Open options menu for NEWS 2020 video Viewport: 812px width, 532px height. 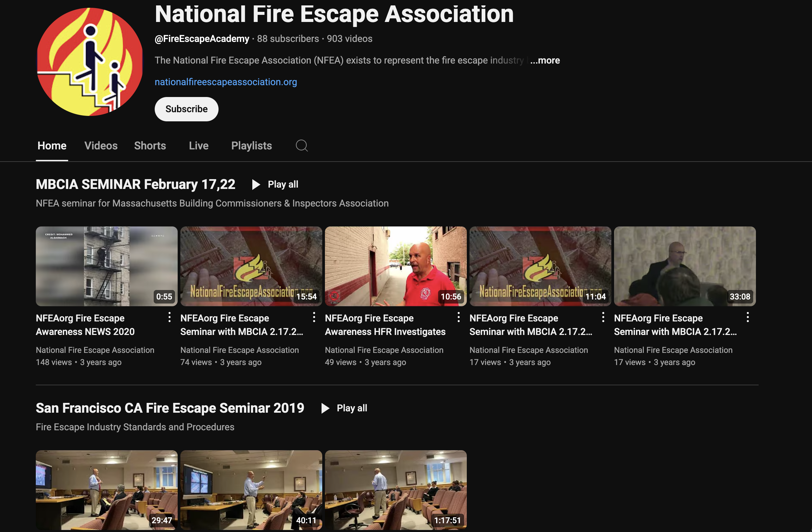(x=169, y=318)
